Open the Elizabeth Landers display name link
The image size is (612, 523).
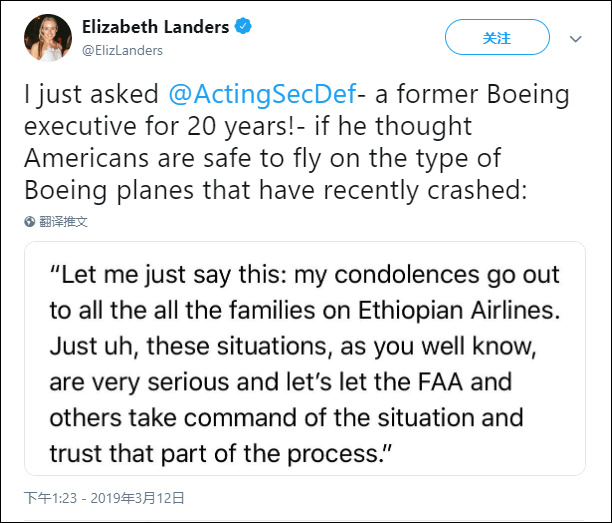154,27
